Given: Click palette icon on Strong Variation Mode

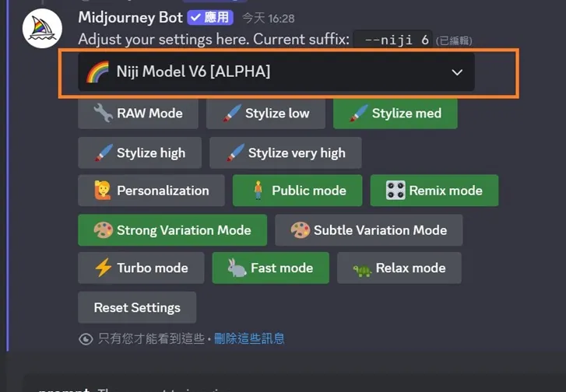Looking at the screenshot, I should pyautogui.click(x=104, y=230).
